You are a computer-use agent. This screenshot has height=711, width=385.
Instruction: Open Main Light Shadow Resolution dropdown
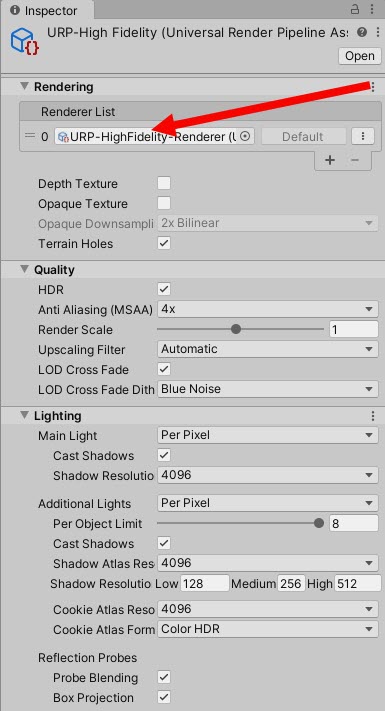[268, 475]
